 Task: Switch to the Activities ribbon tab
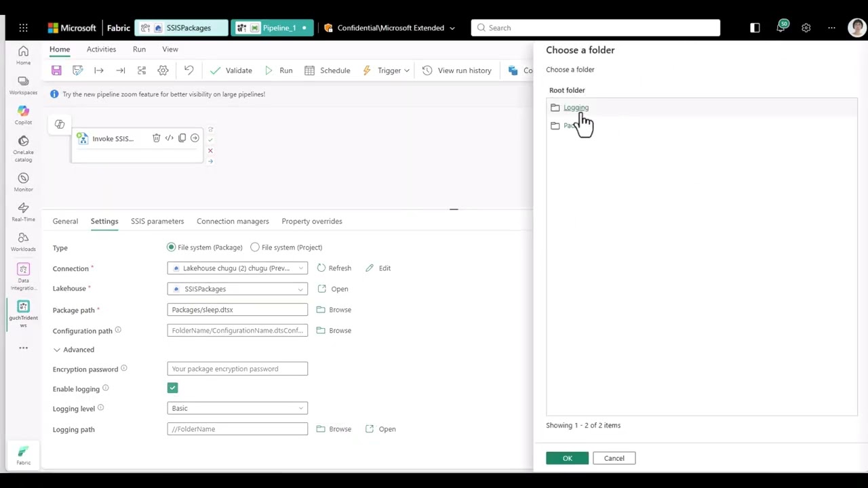click(x=101, y=49)
